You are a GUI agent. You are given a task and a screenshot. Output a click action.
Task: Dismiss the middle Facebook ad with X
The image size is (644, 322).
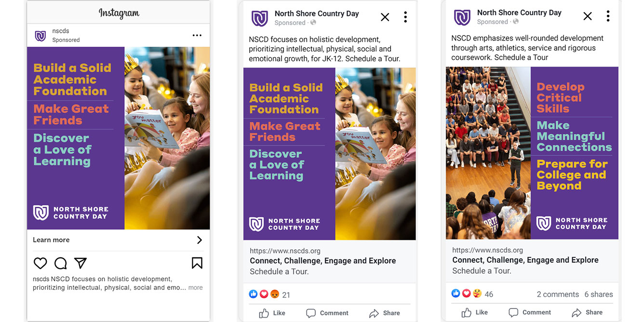[x=385, y=17]
